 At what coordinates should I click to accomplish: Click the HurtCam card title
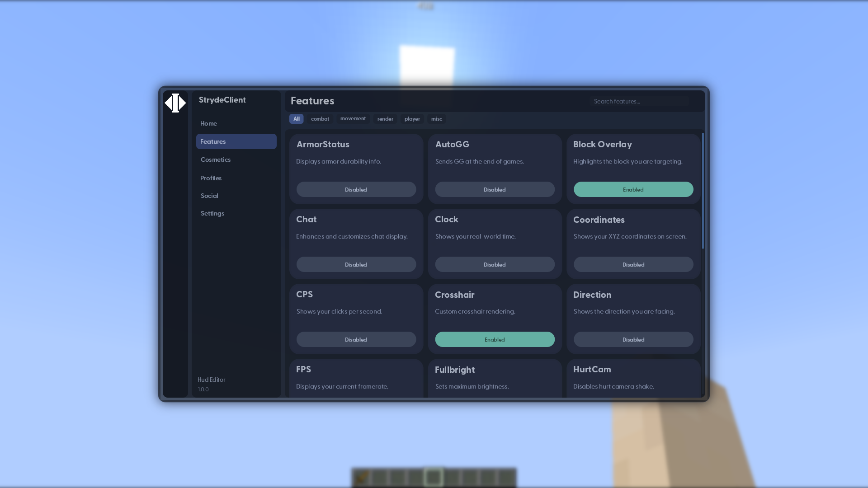tap(592, 370)
